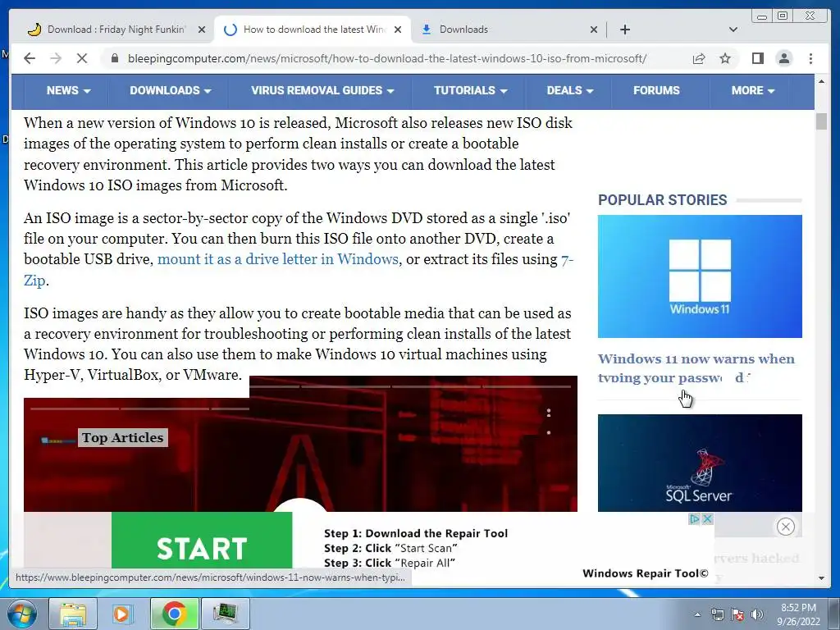This screenshot has height=630, width=840.
Task: Click the page scrollbar up arrow
Action: point(821,81)
